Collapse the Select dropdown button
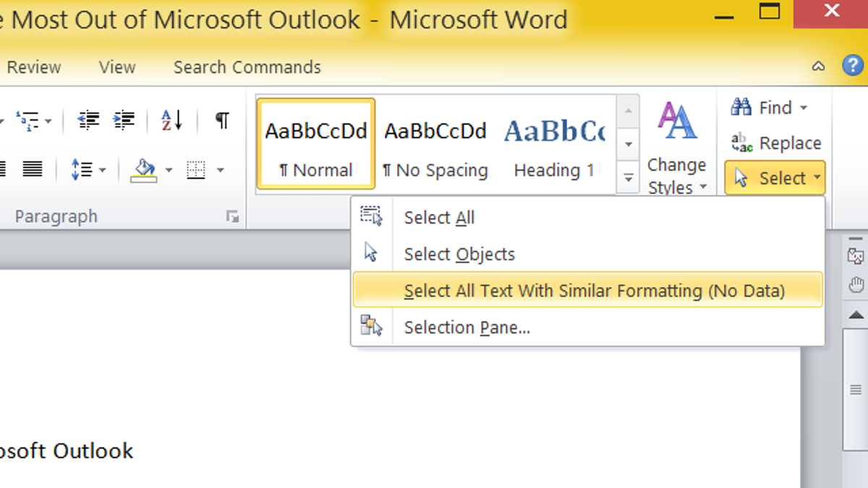Viewport: 868px width, 488px height. tap(775, 178)
